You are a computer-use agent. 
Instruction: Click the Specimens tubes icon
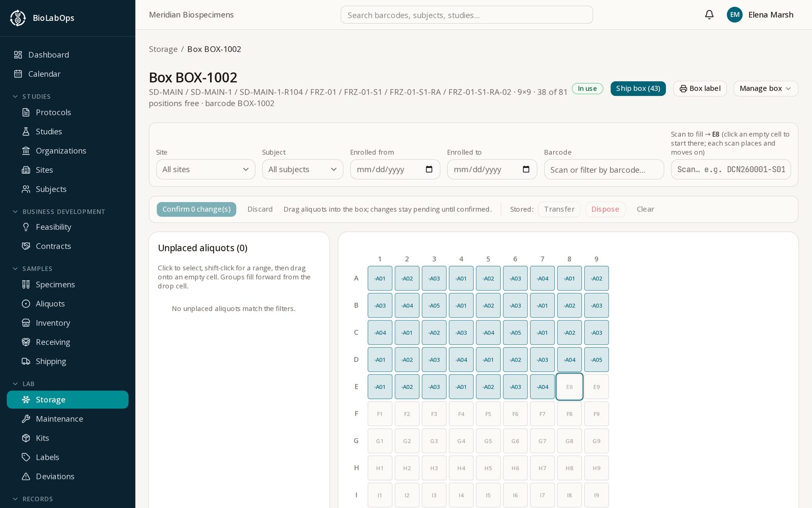point(26,284)
